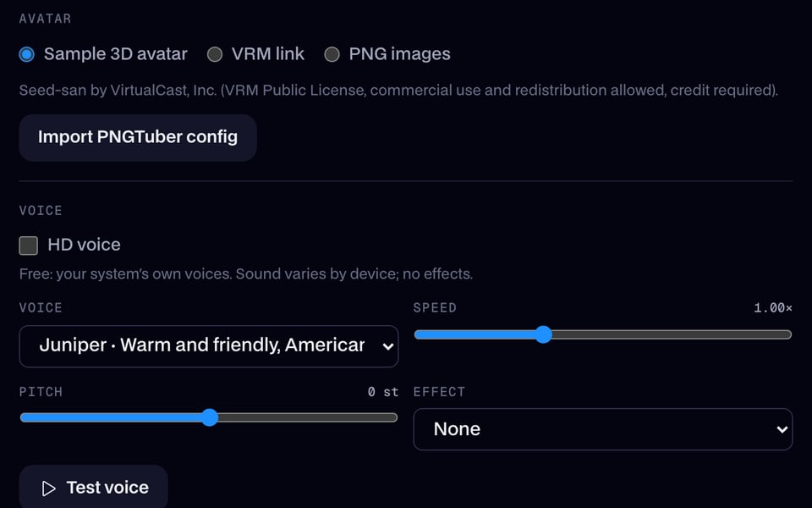The image size is (812, 508).
Task: Choose the VRM link avatar option
Action: coord(215,54)
